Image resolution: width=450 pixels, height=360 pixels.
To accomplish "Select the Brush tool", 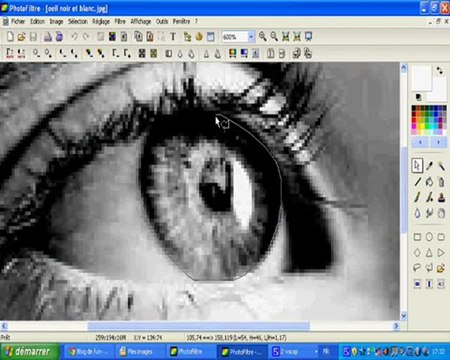I will [x=417, y=197].
